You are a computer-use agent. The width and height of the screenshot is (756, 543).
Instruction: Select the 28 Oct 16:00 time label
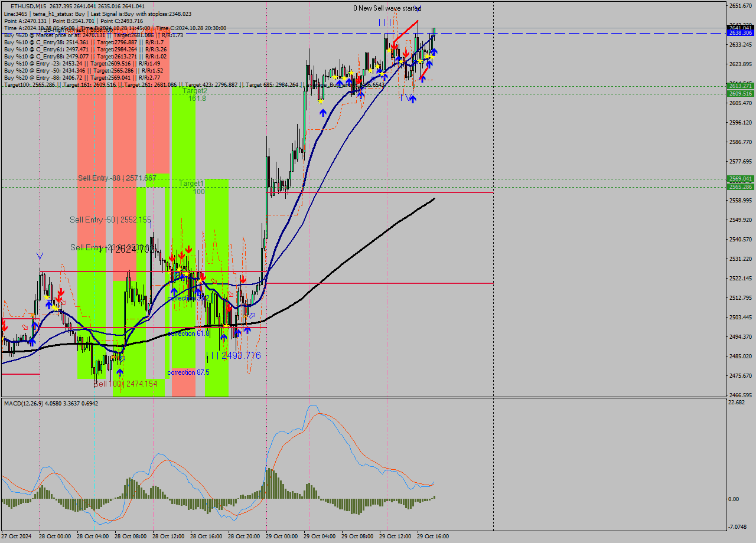(x=206, y=537)
